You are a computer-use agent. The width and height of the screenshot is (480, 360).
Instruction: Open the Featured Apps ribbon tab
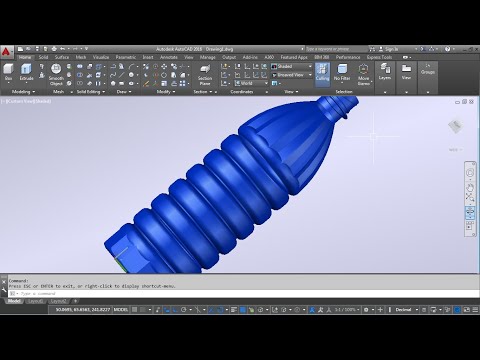tap(294, 57)
